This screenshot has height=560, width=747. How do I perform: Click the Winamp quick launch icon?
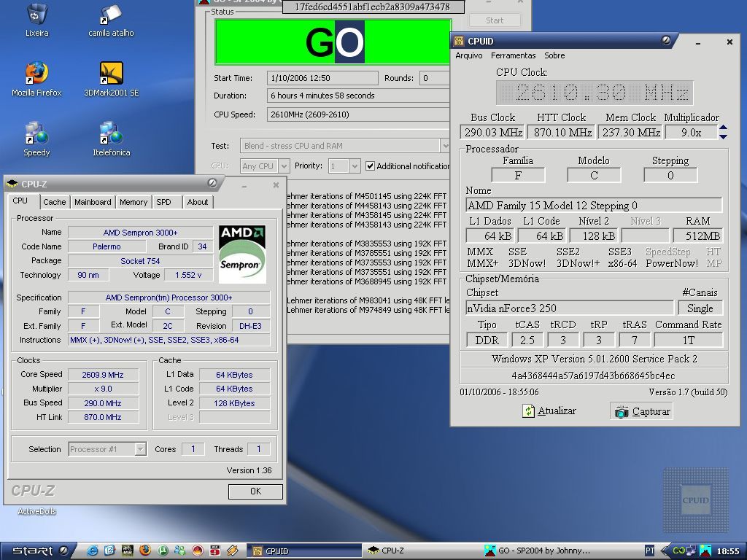coord(232,551)
